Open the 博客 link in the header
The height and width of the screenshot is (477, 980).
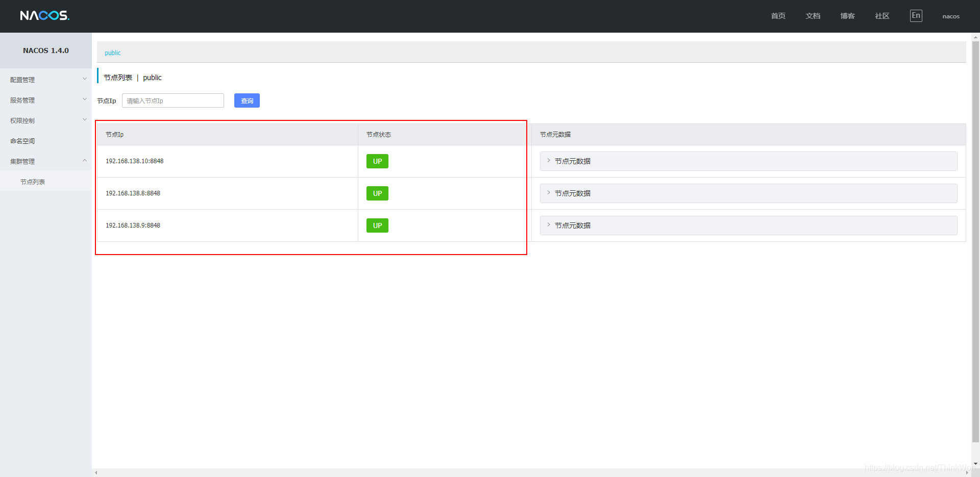pos(848,16)
